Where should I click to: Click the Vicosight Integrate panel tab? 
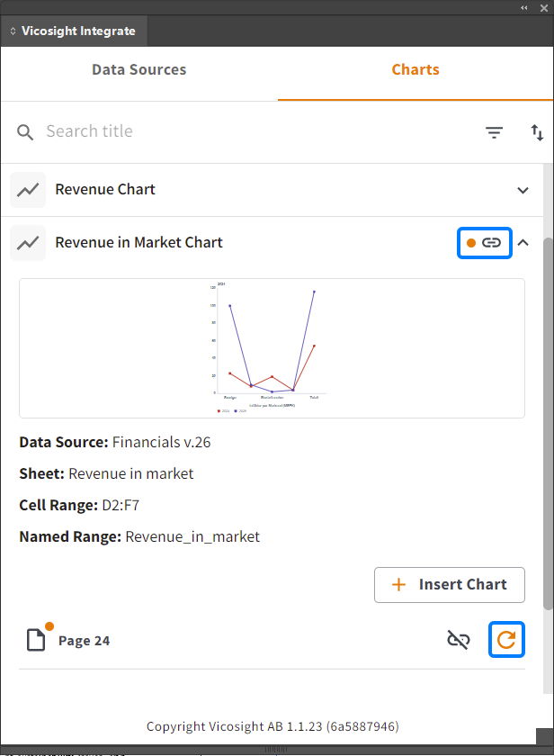74,31
